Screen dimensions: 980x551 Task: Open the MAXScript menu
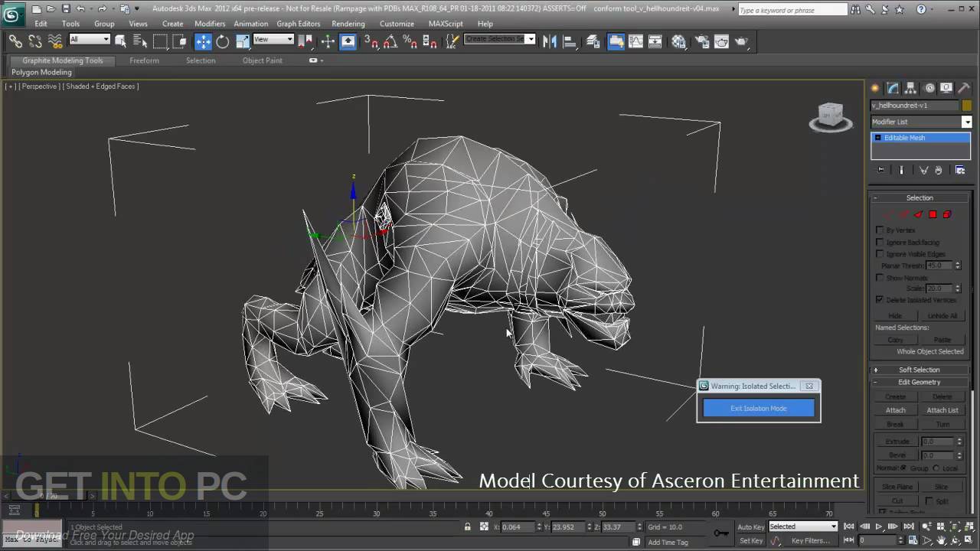click(446, 24)
